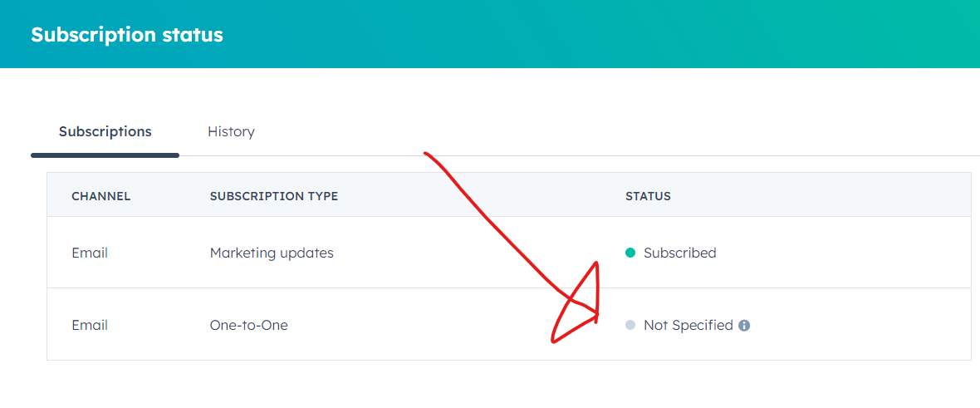Select Email in the One-to-One row
This screenshot has width=980, height=408.
point(90,326)
